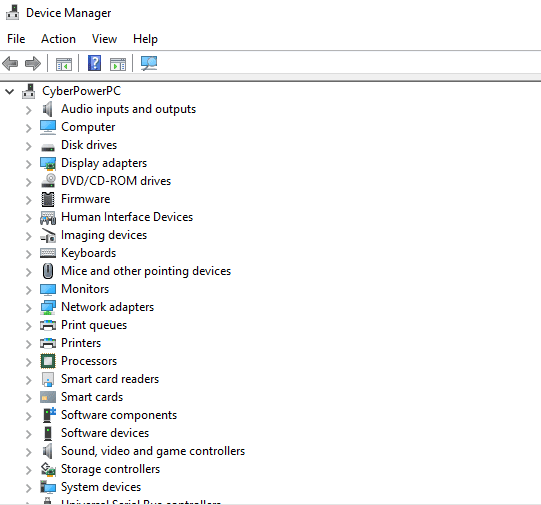Expand the Computer category
This screenshot has height=505, width=541.
pos(29,128)
